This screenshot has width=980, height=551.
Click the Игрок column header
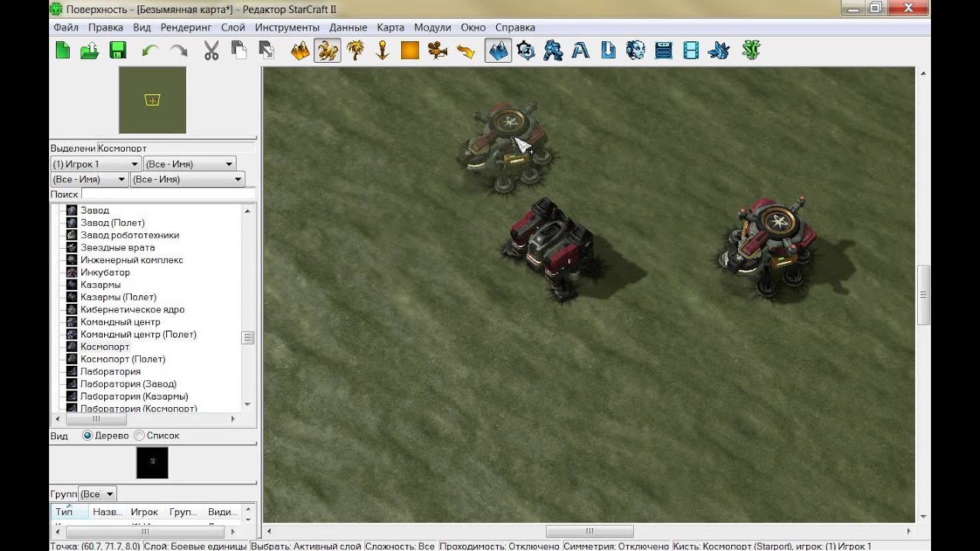[145, 512]
